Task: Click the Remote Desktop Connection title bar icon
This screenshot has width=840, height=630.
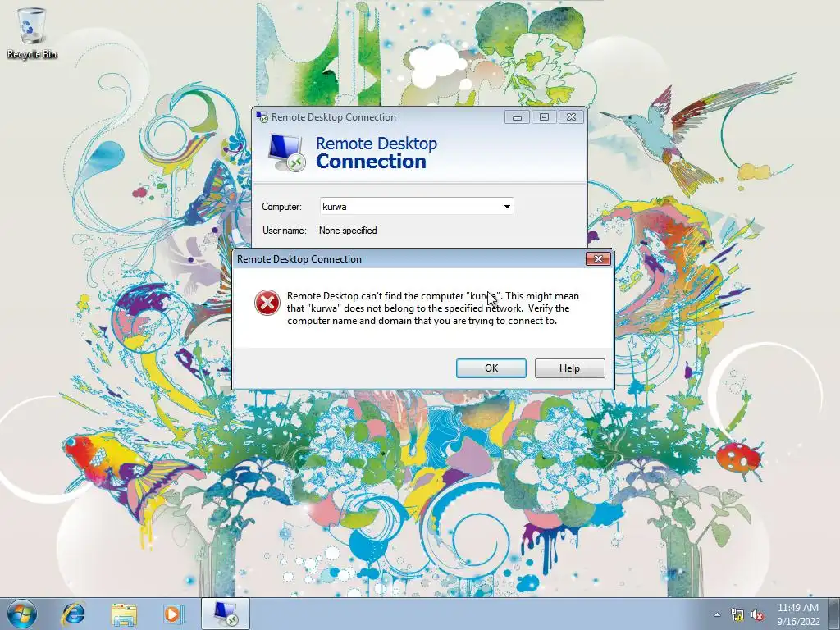Action: [262, 116]
